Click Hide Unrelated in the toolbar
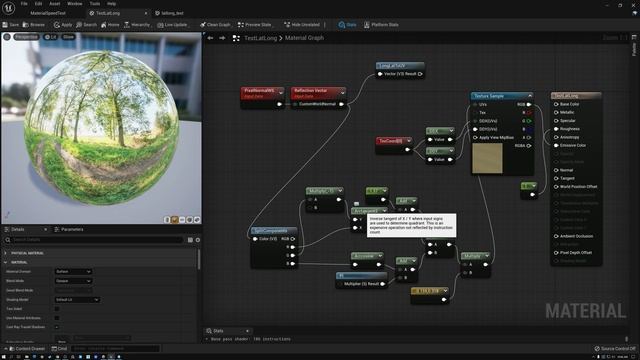 (302, 25)
